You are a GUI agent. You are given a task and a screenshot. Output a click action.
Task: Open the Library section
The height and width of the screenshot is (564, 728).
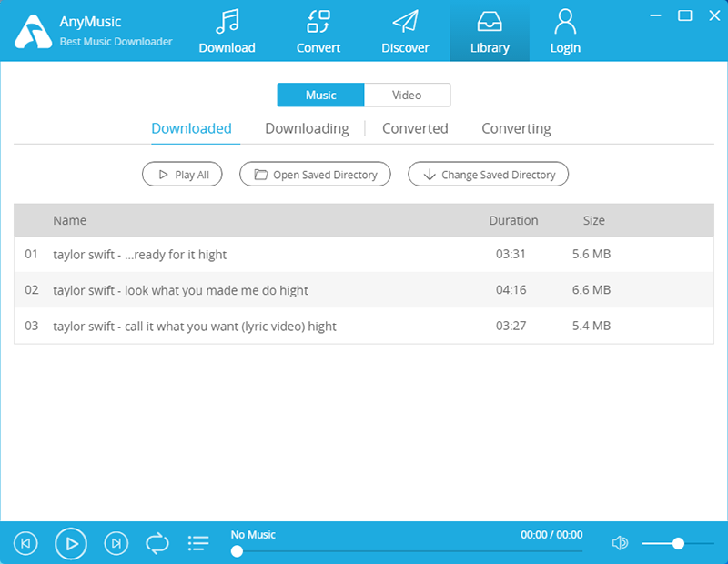click(x=490, y=31)
